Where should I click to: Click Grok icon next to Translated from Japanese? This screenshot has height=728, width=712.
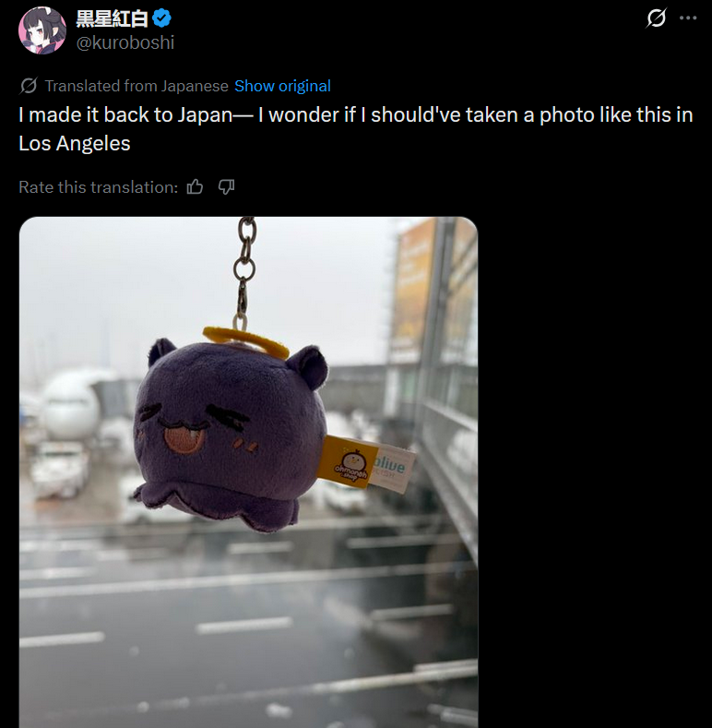tap(29, 86)
